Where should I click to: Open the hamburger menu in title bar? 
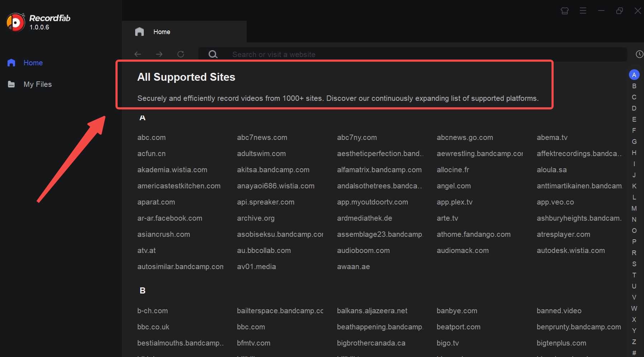[583, 11]
